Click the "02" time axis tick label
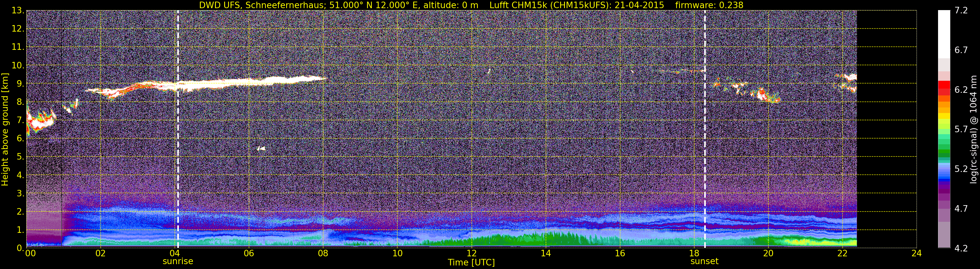 click(100, 254)
